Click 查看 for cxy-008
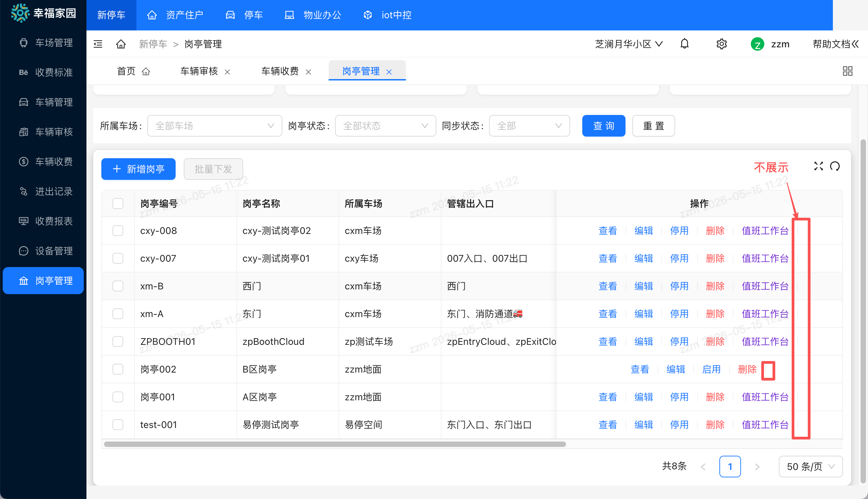 tap(608, 231)
